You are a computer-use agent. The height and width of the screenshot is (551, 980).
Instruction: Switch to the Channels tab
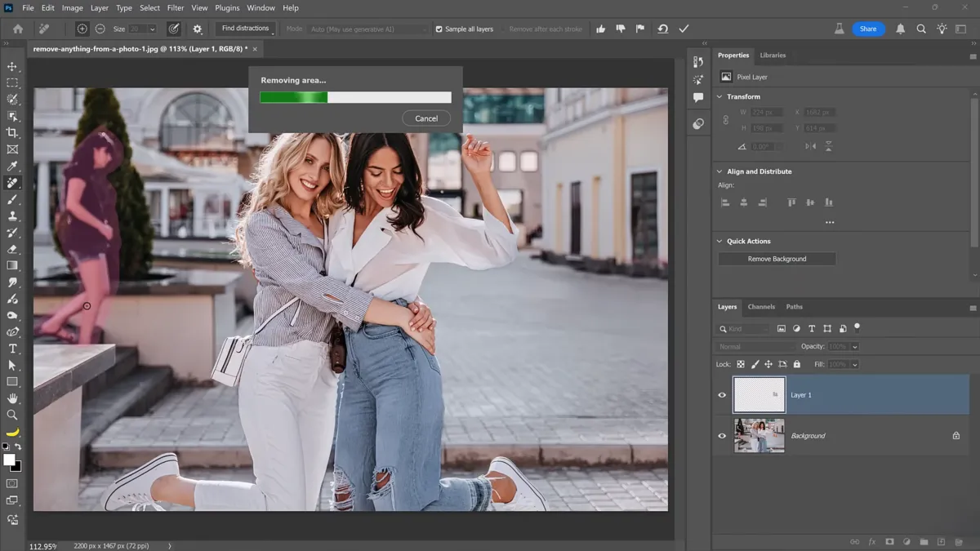(x=761, y=307)
